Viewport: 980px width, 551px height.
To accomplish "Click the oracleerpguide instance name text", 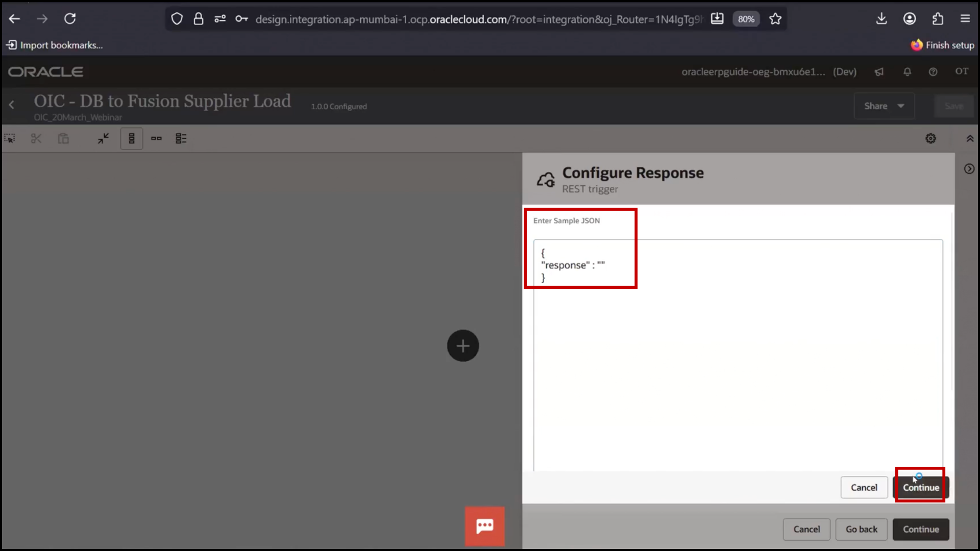I will pos(753,72).
